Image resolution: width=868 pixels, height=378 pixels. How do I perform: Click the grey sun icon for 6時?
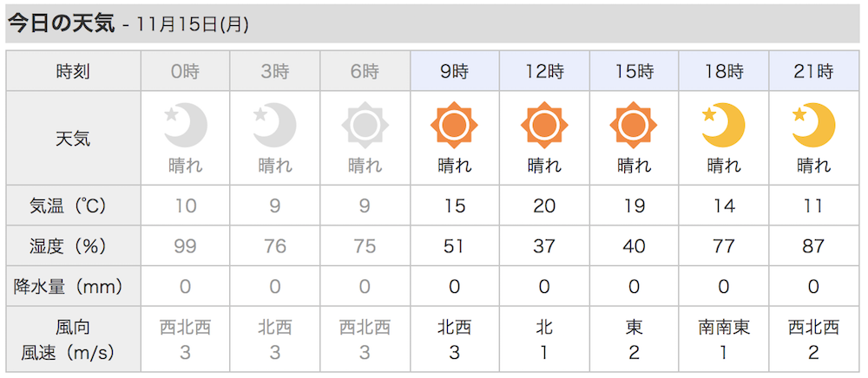pyautogui.click(x=365, y=124)
